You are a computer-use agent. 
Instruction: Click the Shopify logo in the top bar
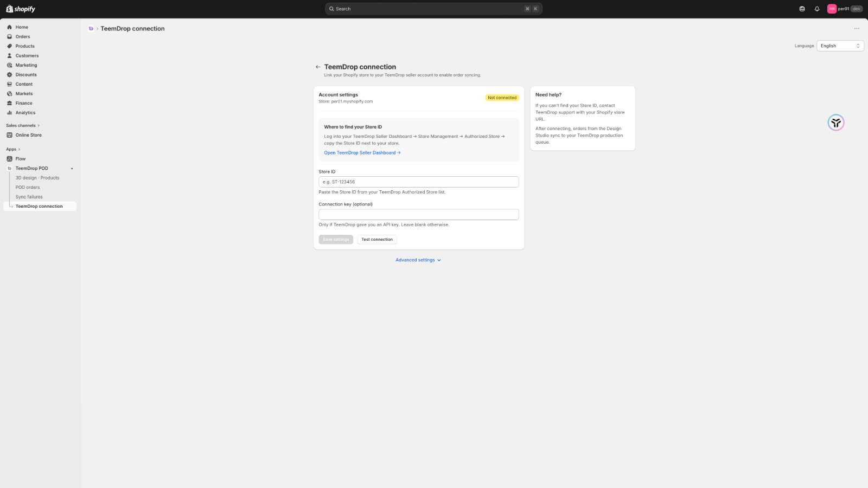(x=21, y=9)
